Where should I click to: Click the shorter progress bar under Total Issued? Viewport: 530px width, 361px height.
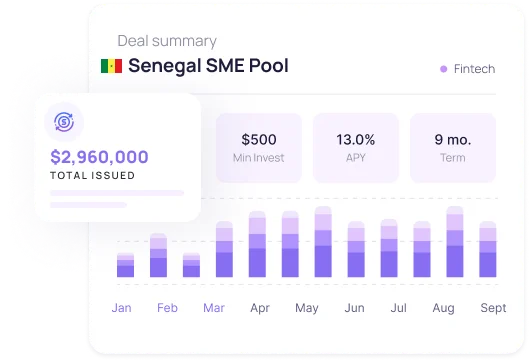[x=88, y=205]
